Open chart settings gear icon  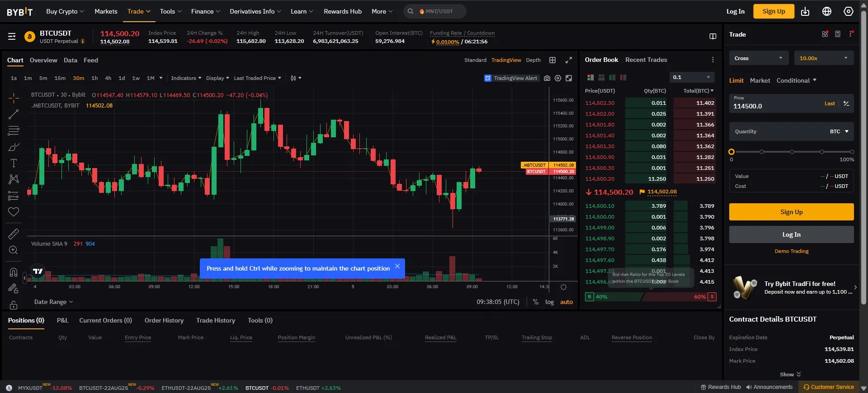pyautogui.click(x=558, y=78)
